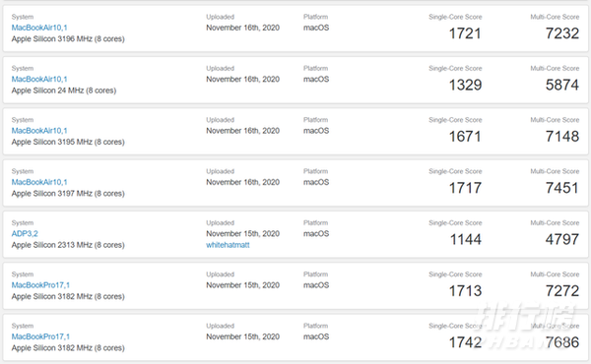
Task: Click Apple Silicon 2313 MHz processor text
Action: 68,245
